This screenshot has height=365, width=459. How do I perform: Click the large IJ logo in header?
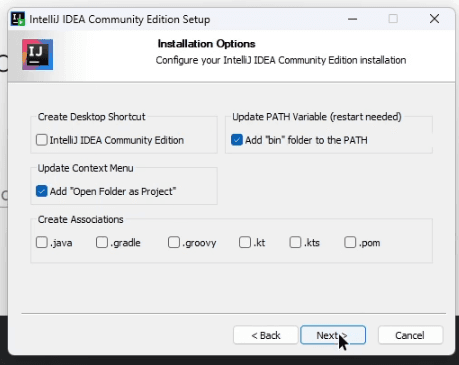pyautogui.click(x=38, y=54)
